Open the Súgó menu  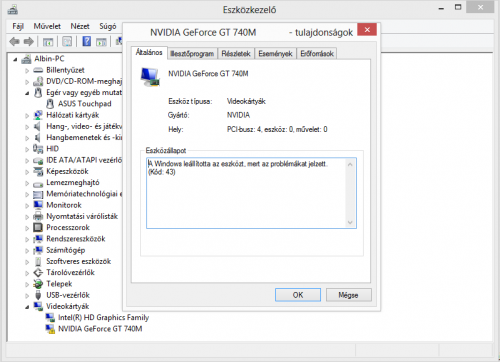point(108,26)
